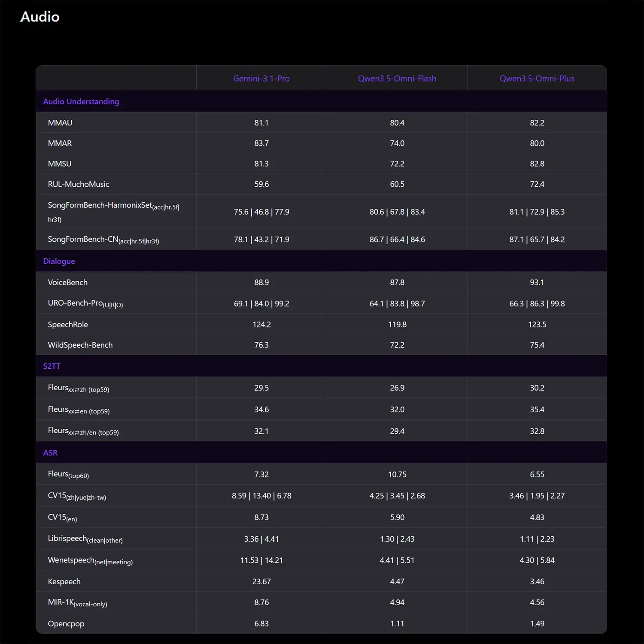Select the VoiceBench row label
Screen dimensions: 644x644
tap(68, 283)
